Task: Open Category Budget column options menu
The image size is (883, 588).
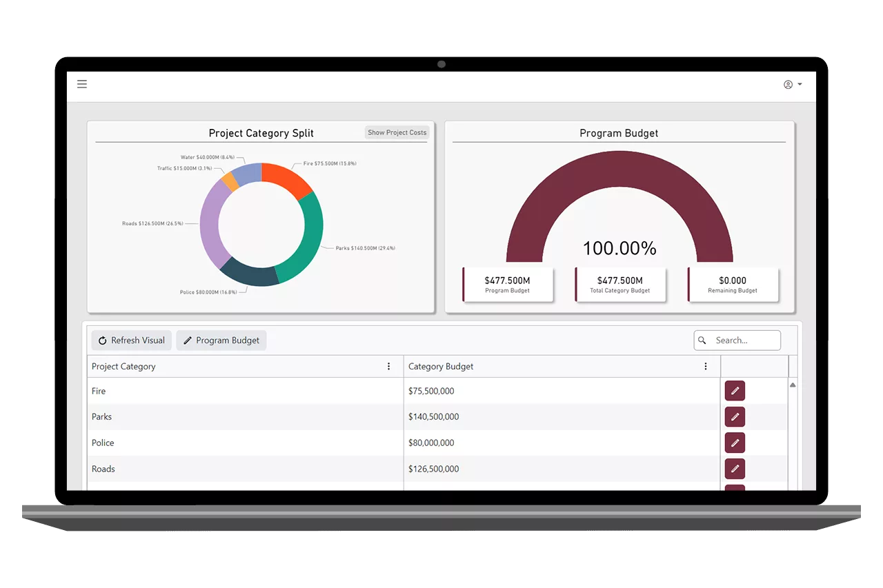Action: coord(705,367)
